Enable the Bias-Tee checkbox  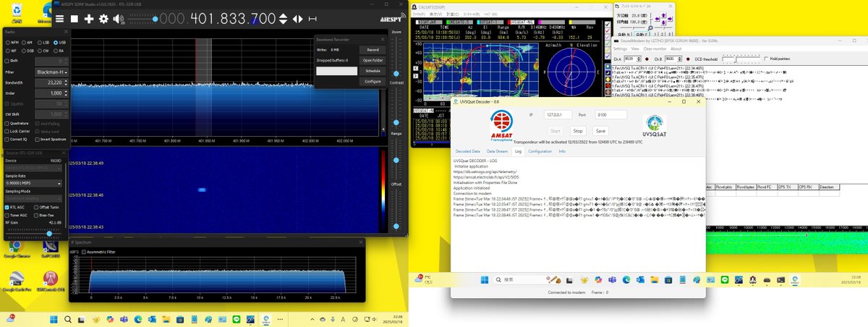click(x=36, y=215)
